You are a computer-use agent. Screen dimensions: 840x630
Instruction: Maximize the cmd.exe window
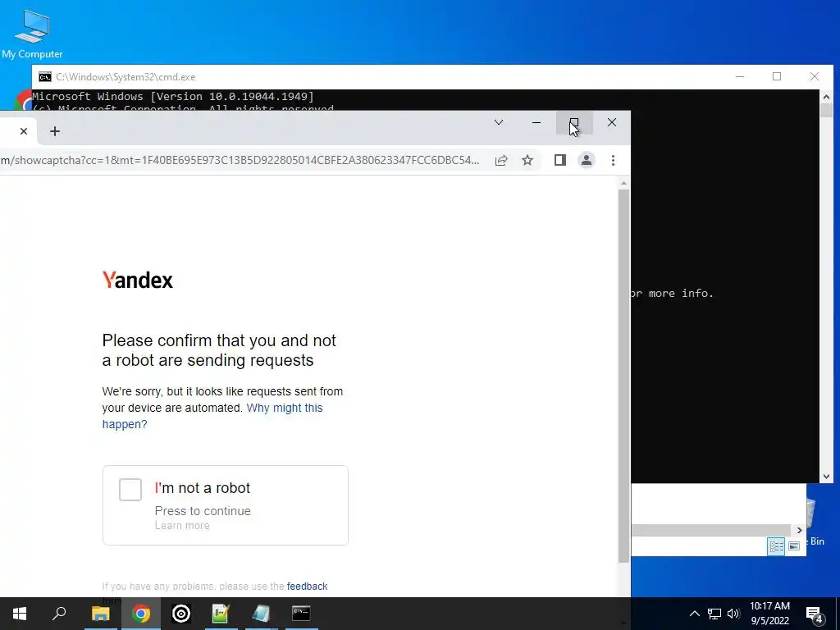pyautogui.click(x=777, y=76)
